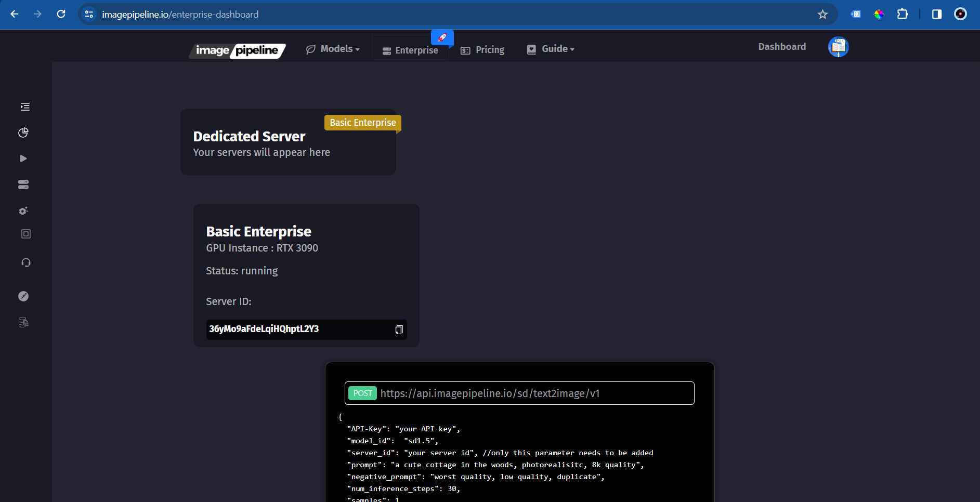Click the address bar URL field

tap(458, 14)
